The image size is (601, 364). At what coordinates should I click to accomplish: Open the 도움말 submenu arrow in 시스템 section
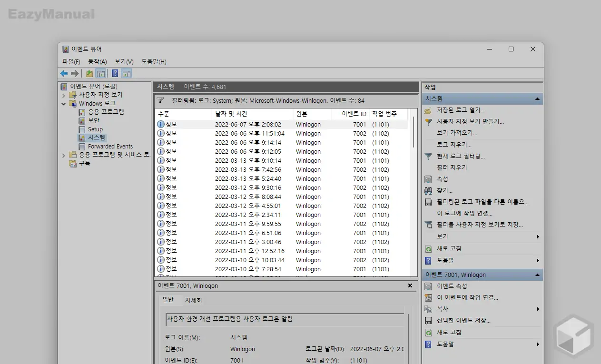click(538, 260)
